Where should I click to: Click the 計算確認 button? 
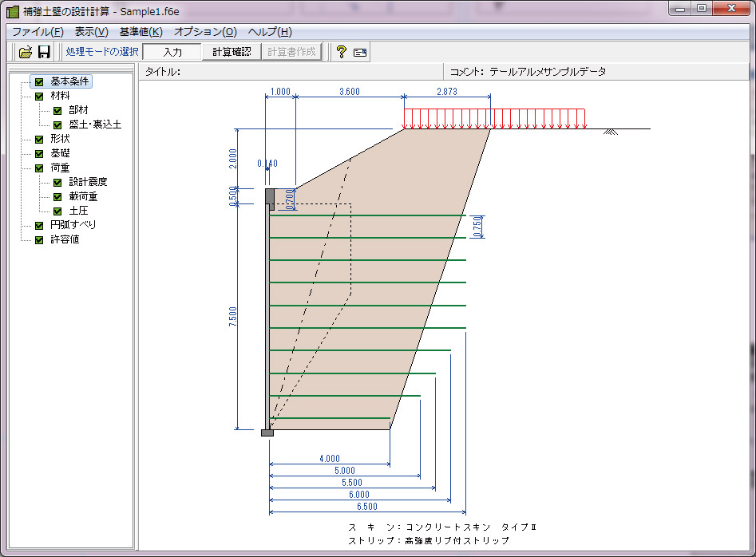point(232,52)
